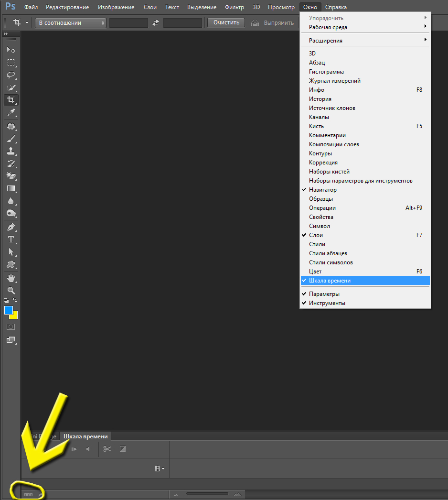Enable the История panel
448x500 pixels.
coord(365,99)
